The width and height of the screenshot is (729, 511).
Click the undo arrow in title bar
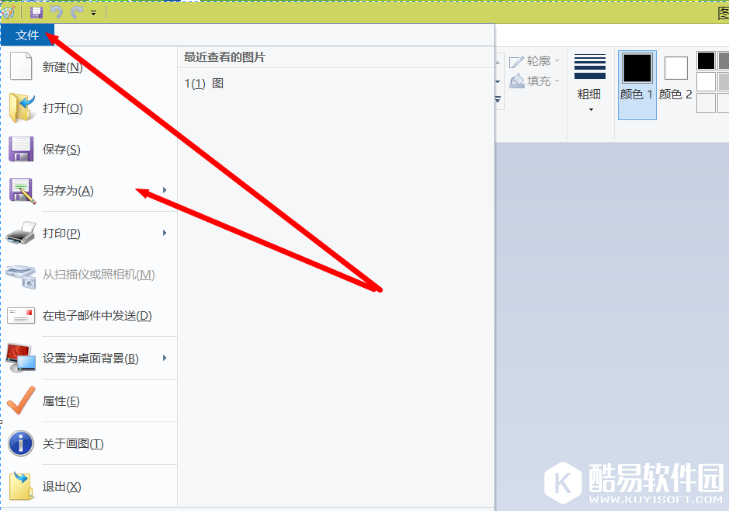[56, 12]
